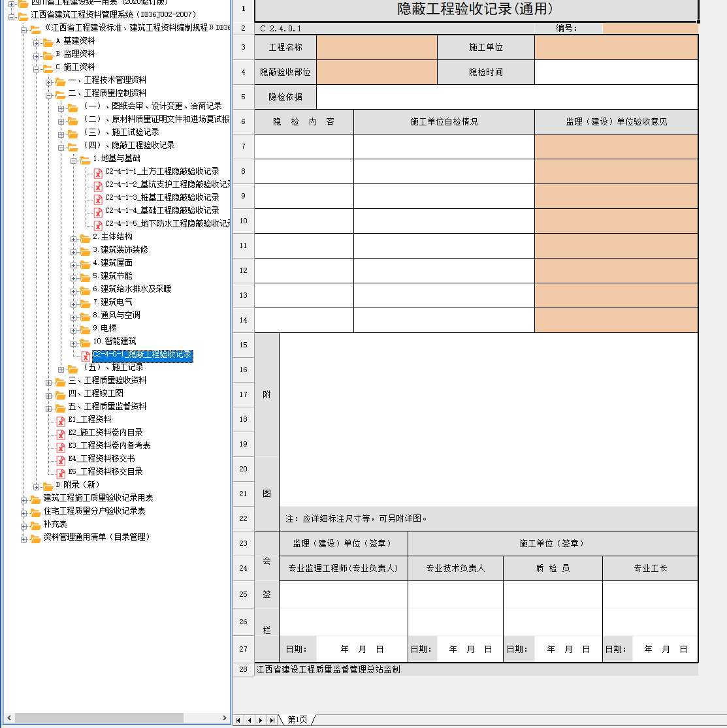The image size is (727, 728).
Task: Open the C2-4-1-2 基坑支护工程 file icon
Action: (x=98, y=186)
